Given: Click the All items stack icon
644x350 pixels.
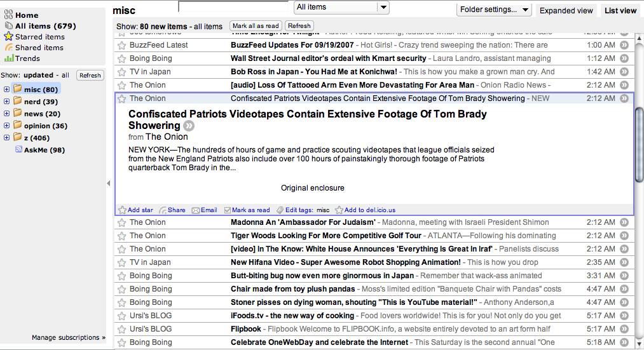Looking at the screenshot, I should [x=9, y=26].
